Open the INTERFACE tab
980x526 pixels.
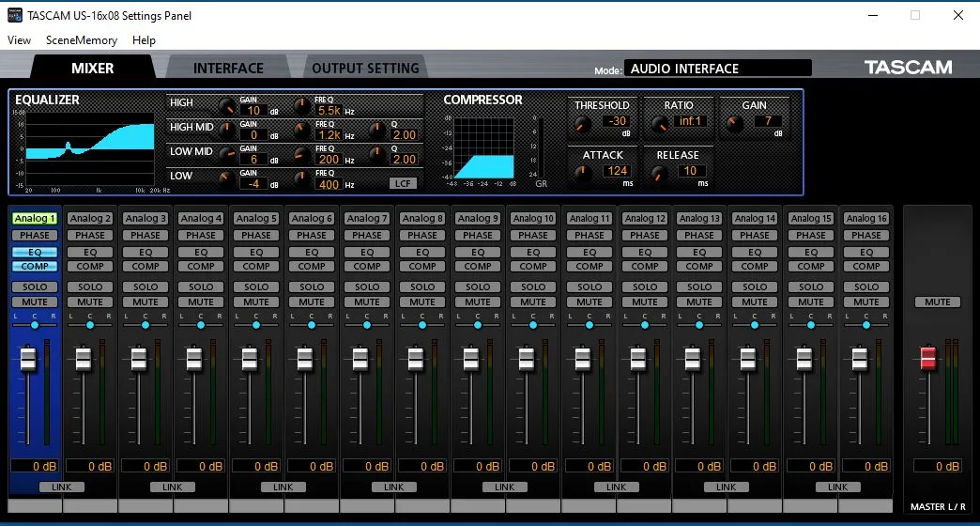coord(228,69)
